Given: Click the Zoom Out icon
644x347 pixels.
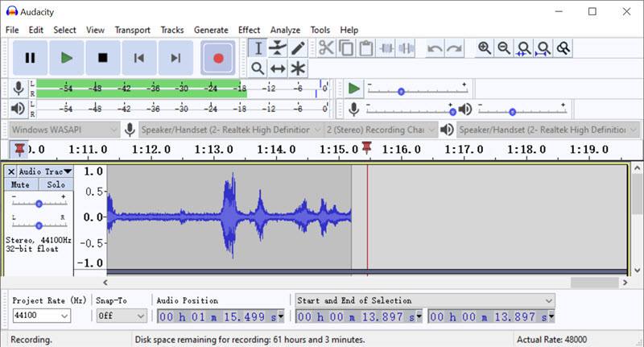Looking at the screenshot, I should [504, 48].
